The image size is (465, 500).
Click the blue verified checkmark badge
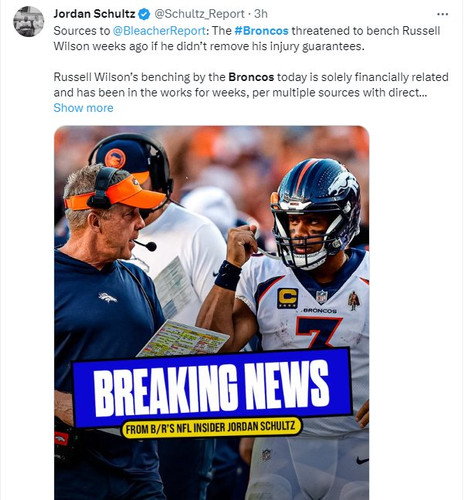pyautogui.click(x=144, y=14)
